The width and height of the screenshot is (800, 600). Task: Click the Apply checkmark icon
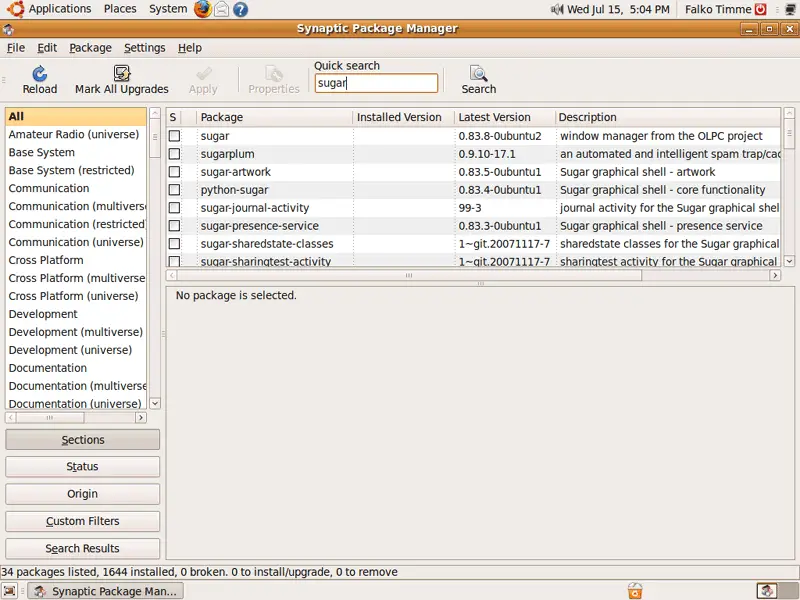203,73
